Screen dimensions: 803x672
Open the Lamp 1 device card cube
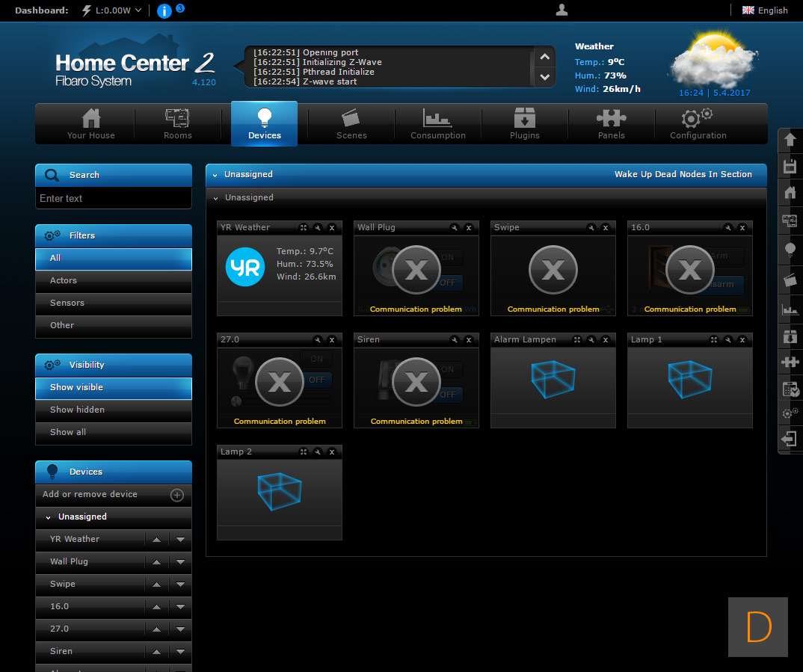pos(690,379)
